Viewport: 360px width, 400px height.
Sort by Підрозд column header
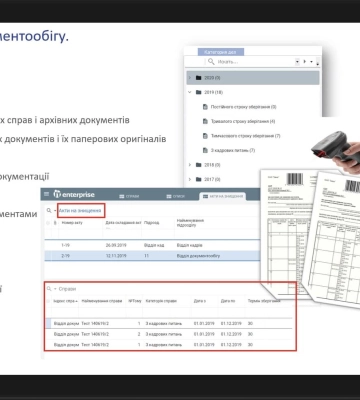coord(152,223)
